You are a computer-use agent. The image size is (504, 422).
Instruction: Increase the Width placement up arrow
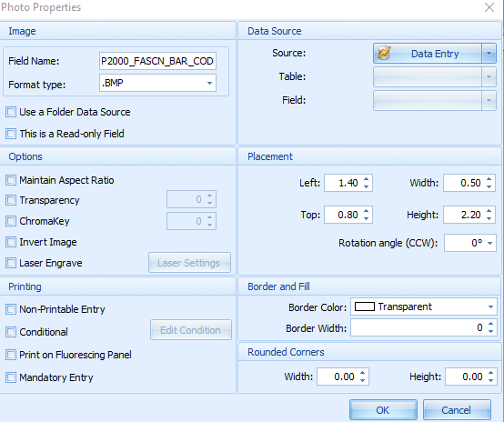click(x=489, y=179)
